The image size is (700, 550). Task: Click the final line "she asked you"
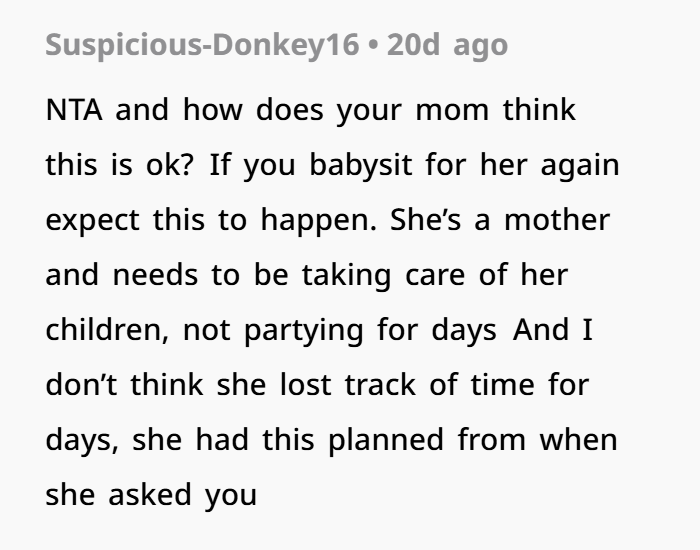pos(151,496)
